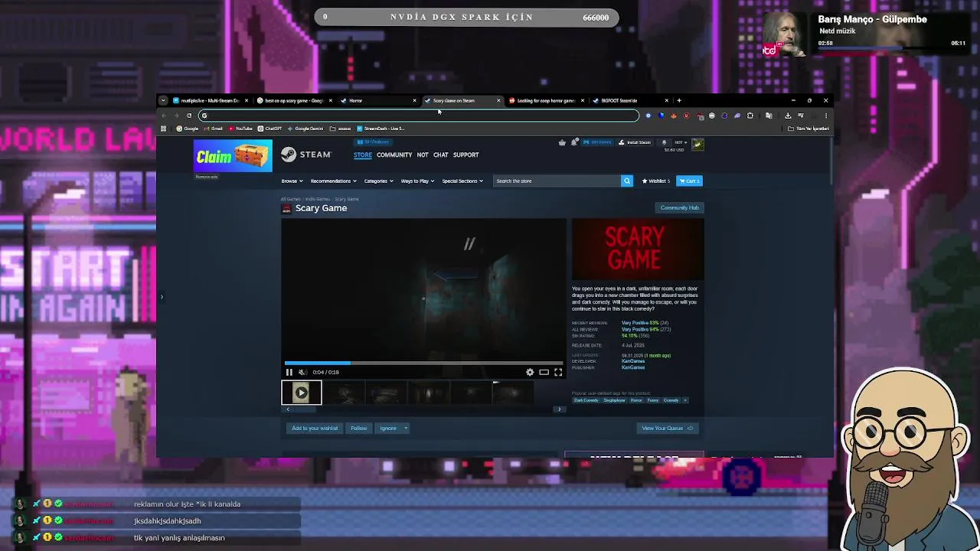
Task: Open the Steam CHAT page
Action: point(441,155)
